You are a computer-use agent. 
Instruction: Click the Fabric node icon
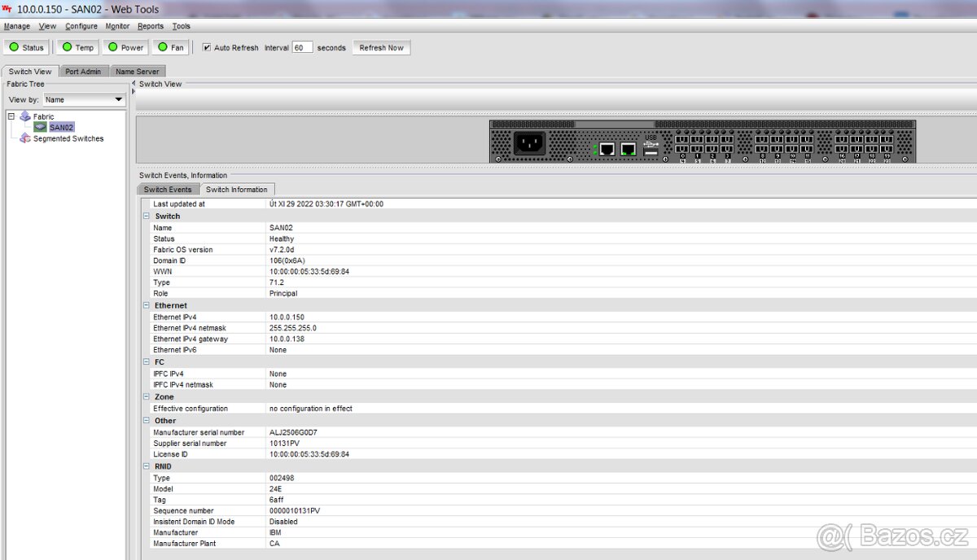[x=25, y=116]
